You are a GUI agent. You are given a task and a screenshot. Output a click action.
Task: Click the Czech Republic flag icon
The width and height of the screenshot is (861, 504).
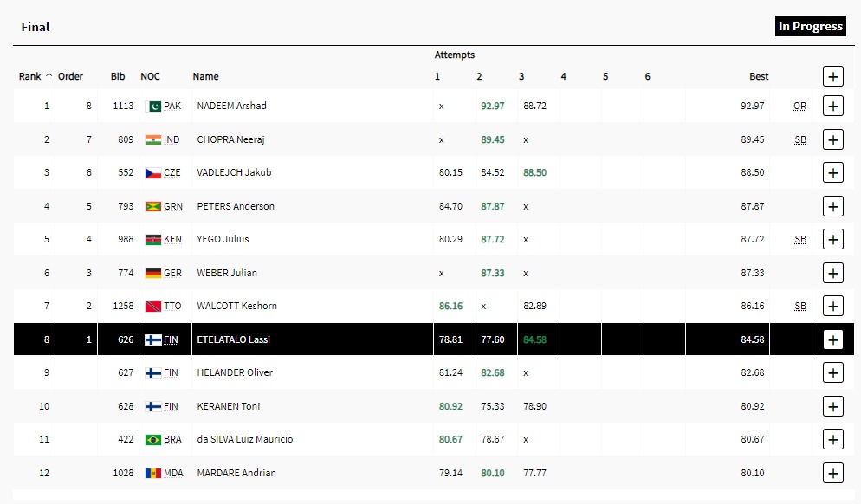153,172
